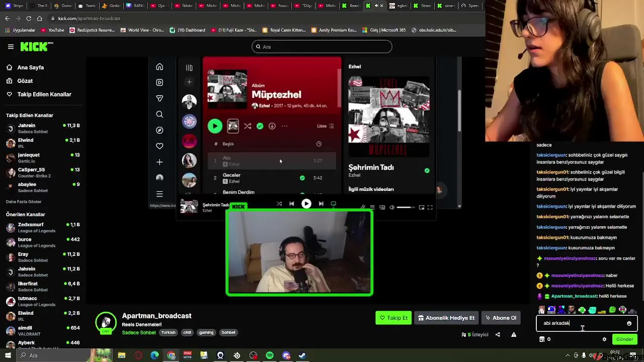
Task: Open the Sadece Sohbet category link
Action: [139, 332]
